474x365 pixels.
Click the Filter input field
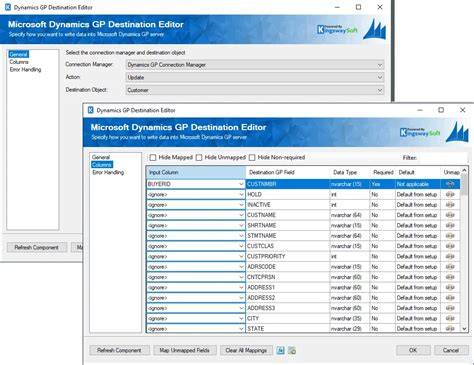coord(442,157)
